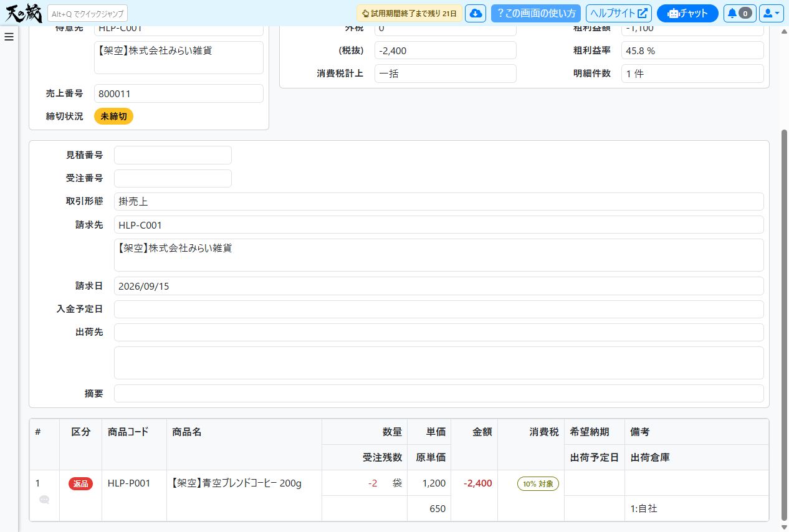Image resolution: width=789 pixels, height=532 pixels.
Task: Click the 出荷倉庫 column header
Action: (x=697, y=457)
